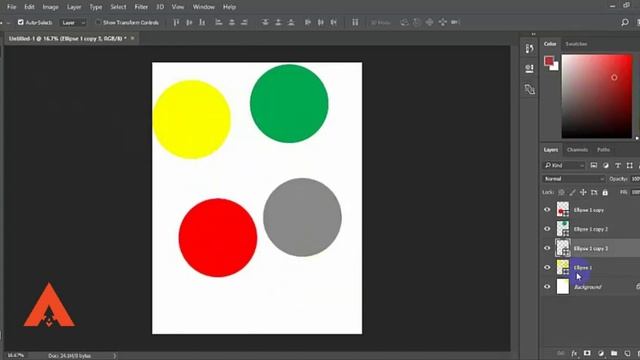Hide the Ellipse 1 layer
Screen dimensions: 640x360
tap(547, 267)
